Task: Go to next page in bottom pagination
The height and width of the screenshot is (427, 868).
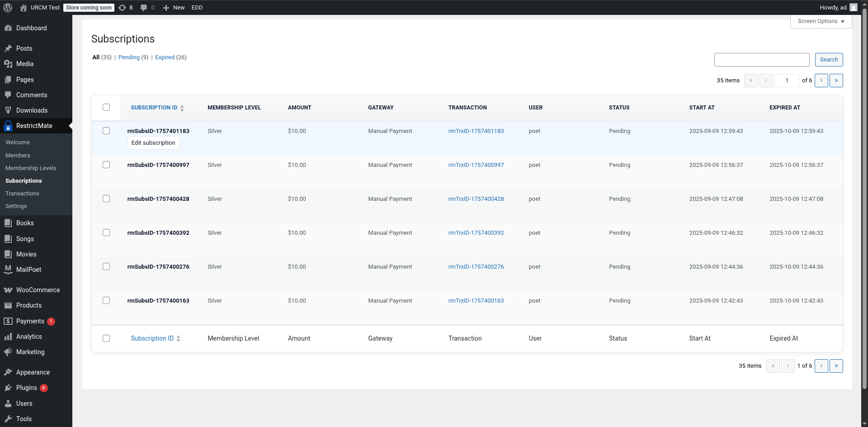Action: [x=821, y=366]
